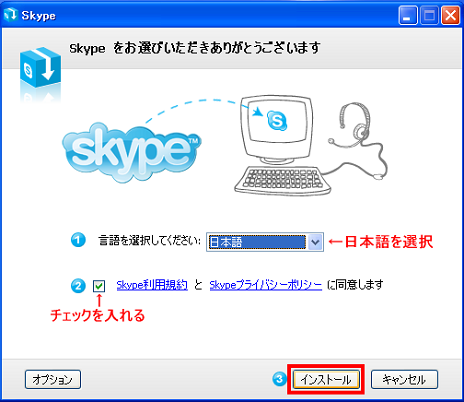Click the Skype icon on monitor illustration
This screenshot has width=464, height=402.
pos(277,121)
